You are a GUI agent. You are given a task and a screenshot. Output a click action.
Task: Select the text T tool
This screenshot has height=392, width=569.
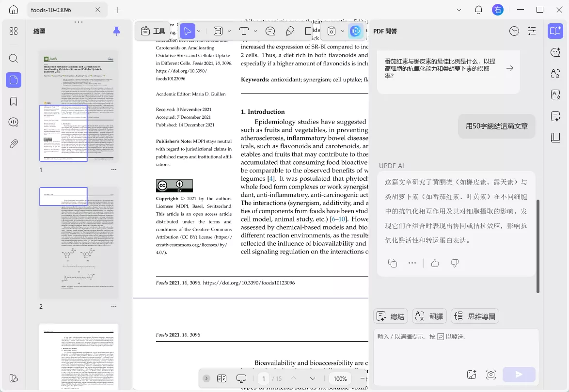[244, 31]
